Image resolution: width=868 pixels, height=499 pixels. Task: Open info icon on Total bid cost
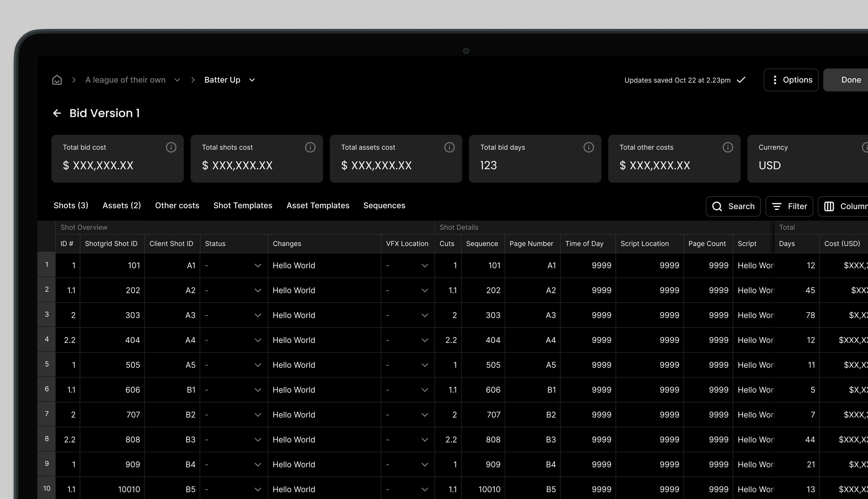tap(171, 147)
